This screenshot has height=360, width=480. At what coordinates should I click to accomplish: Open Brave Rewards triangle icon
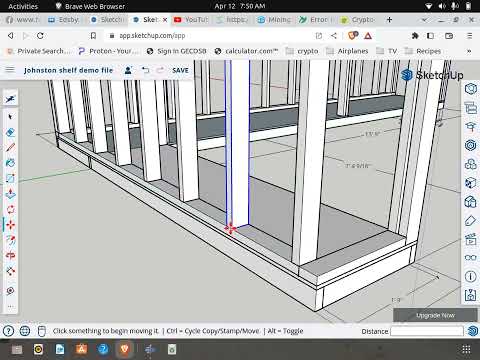click(x=368, y=35)
